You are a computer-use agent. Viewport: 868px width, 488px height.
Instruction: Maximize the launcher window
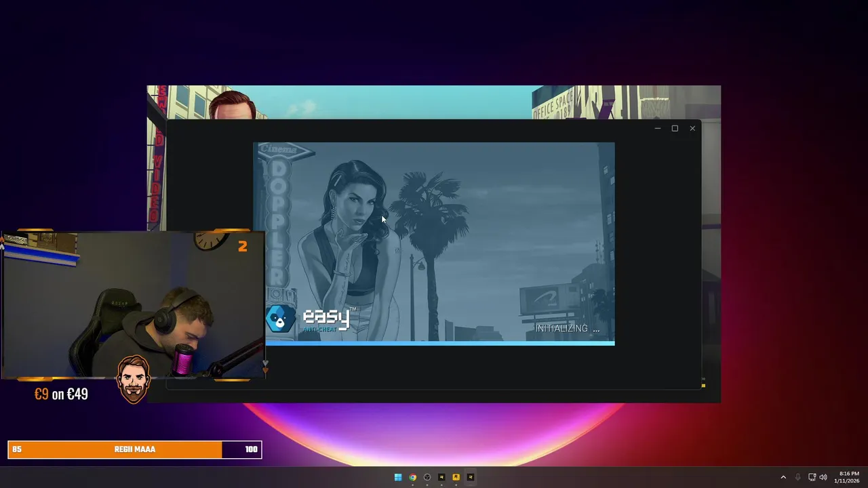[675, 128]
